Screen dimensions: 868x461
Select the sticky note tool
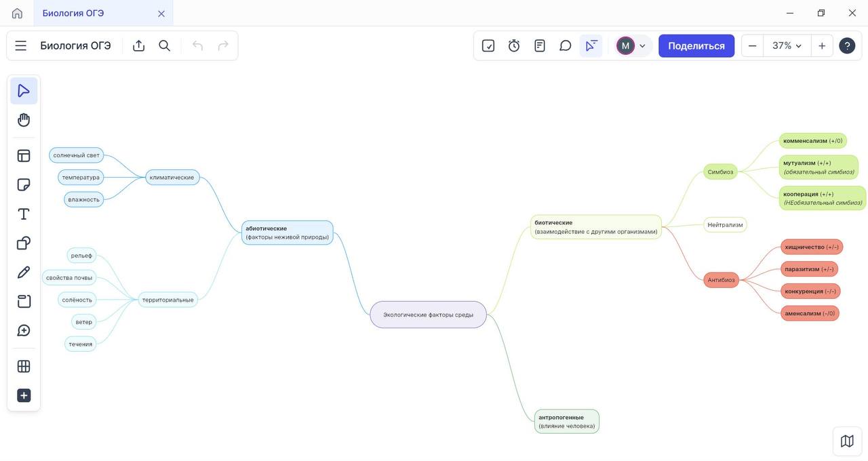(24, 185)
